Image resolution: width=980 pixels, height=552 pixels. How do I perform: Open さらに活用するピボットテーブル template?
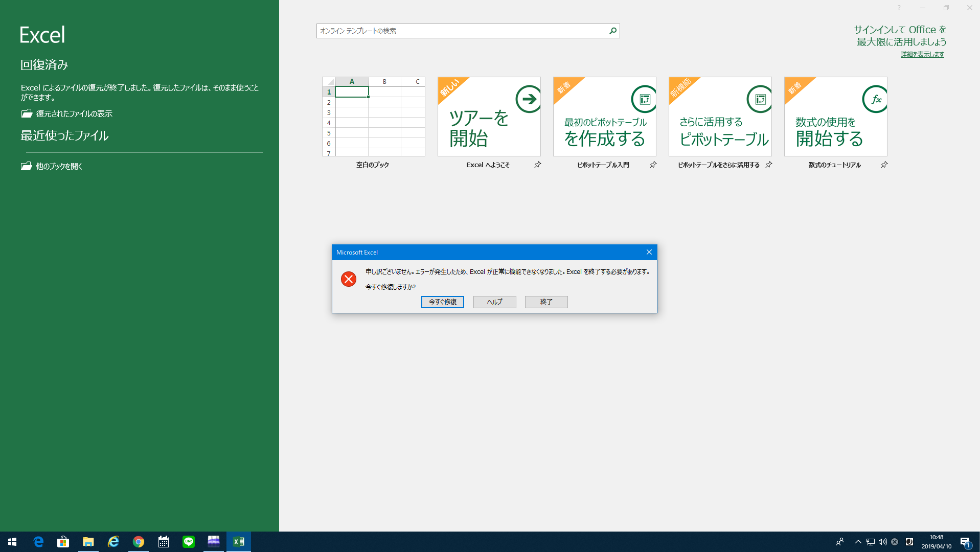tap(720, 117)
